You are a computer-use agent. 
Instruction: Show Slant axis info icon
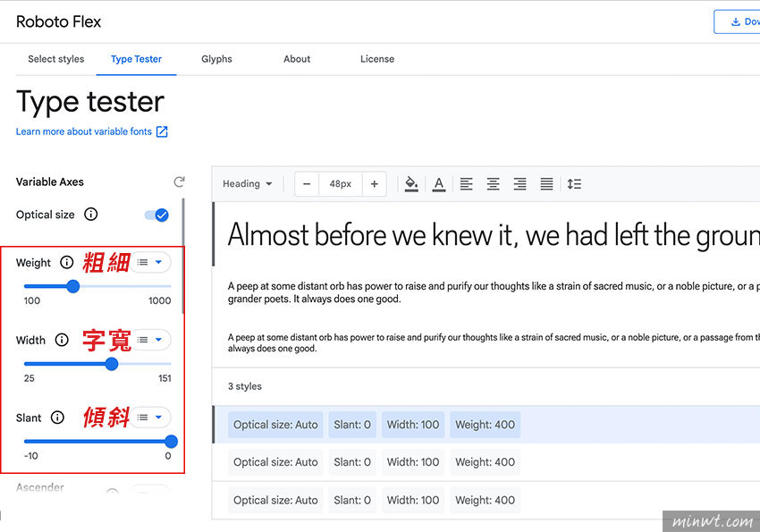point(57,418)
